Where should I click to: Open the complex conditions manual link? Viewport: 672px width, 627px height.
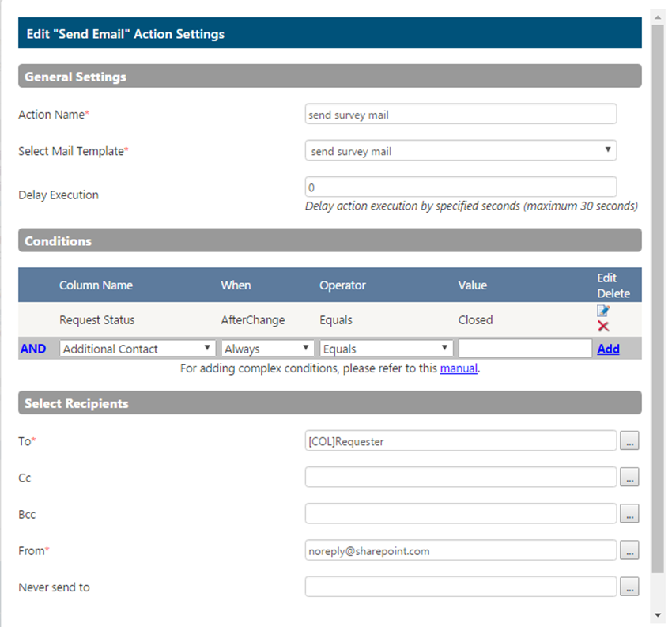(x=459, y=368)
